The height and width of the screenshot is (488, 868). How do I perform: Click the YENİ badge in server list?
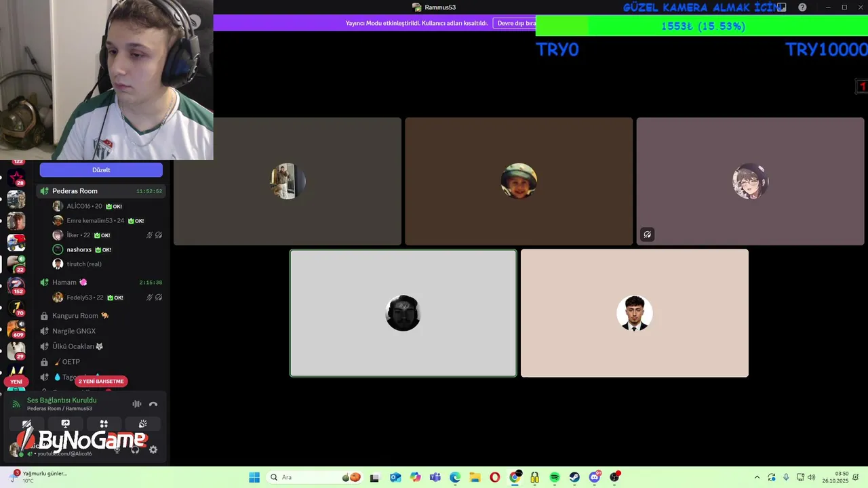pyautogui.click(x=16, y=382)
